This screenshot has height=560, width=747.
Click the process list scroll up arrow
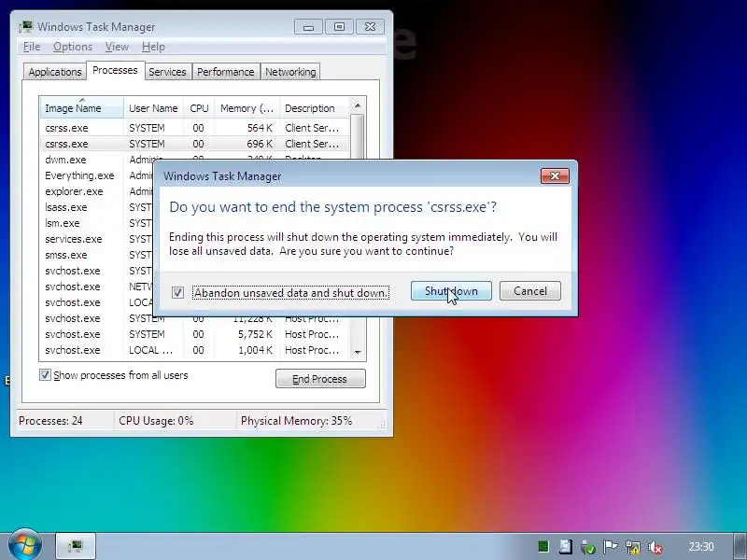(x=358, y=105)
